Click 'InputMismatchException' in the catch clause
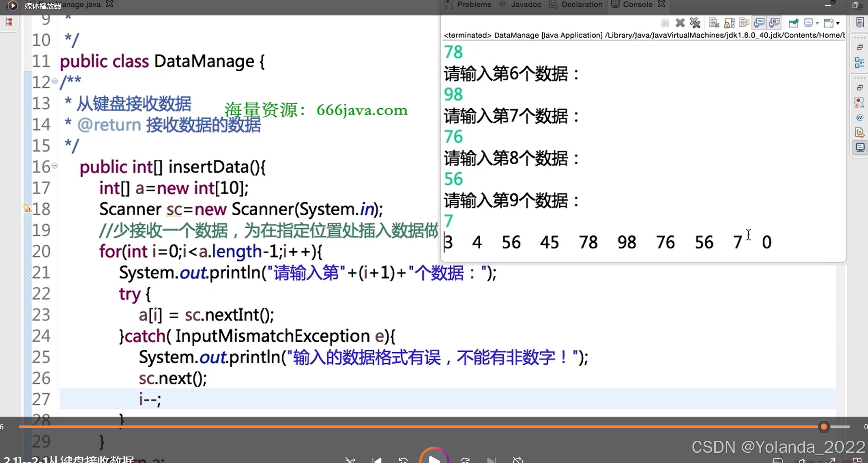 (273, 336)
